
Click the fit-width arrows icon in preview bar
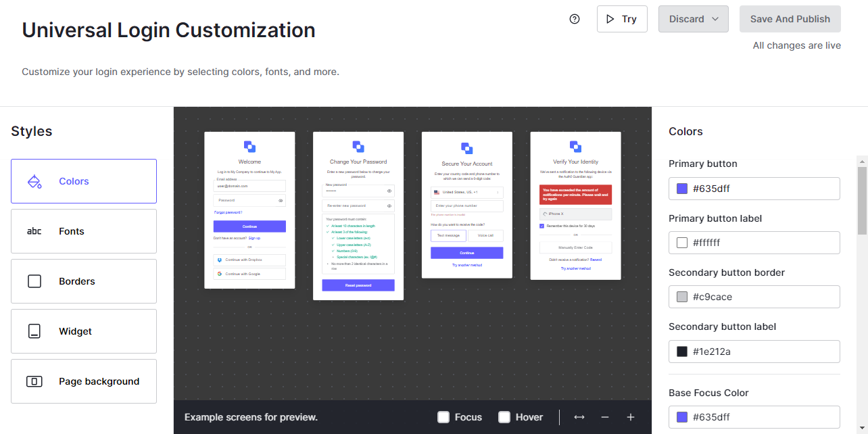tap(579, 417)
